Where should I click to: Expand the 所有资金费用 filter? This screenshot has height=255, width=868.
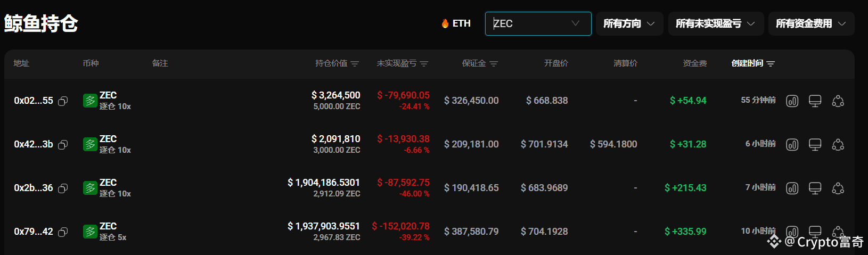[x=810, y=23]
